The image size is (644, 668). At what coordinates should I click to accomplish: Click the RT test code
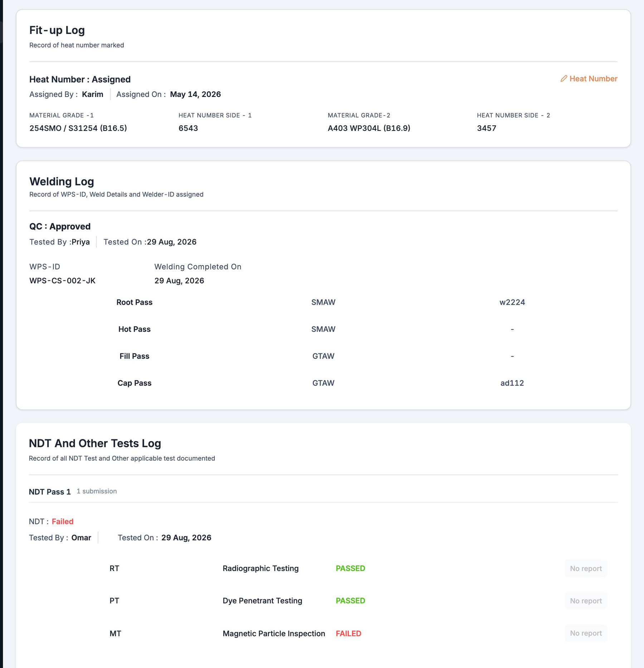coord(114,569)
